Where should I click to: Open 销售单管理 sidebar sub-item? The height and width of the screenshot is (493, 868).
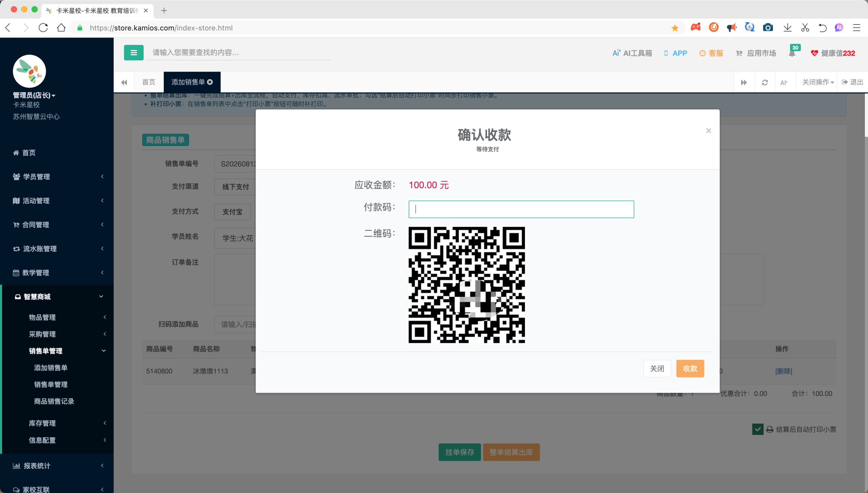click(51, 385)
